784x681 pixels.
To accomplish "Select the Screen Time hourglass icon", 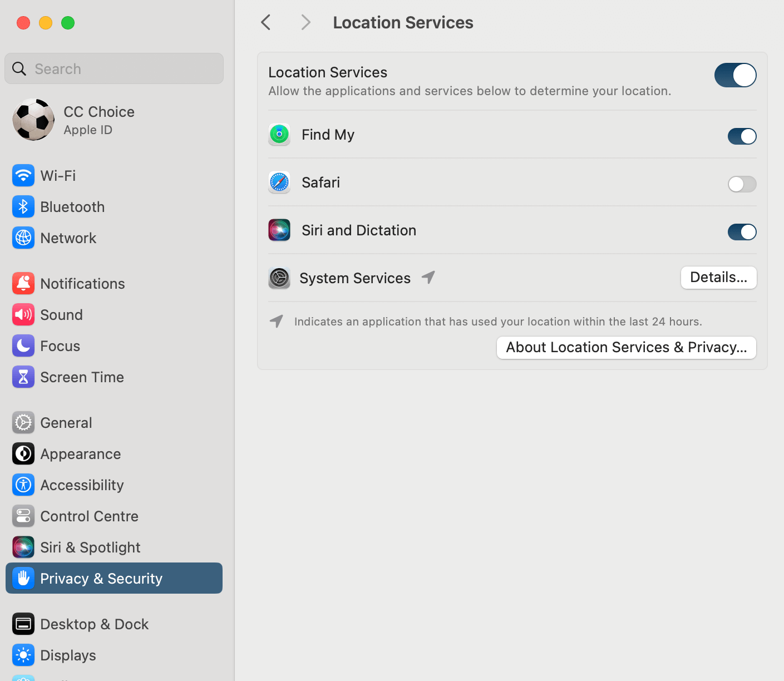I will point(23,377).
